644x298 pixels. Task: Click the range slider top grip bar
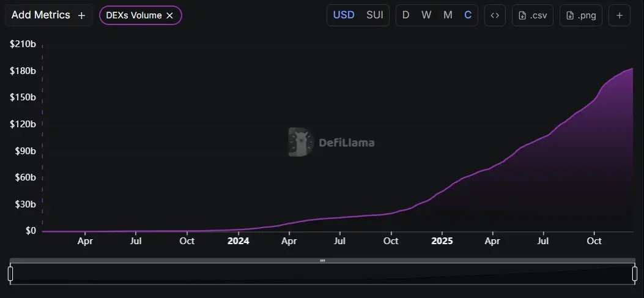click(322, 261)
